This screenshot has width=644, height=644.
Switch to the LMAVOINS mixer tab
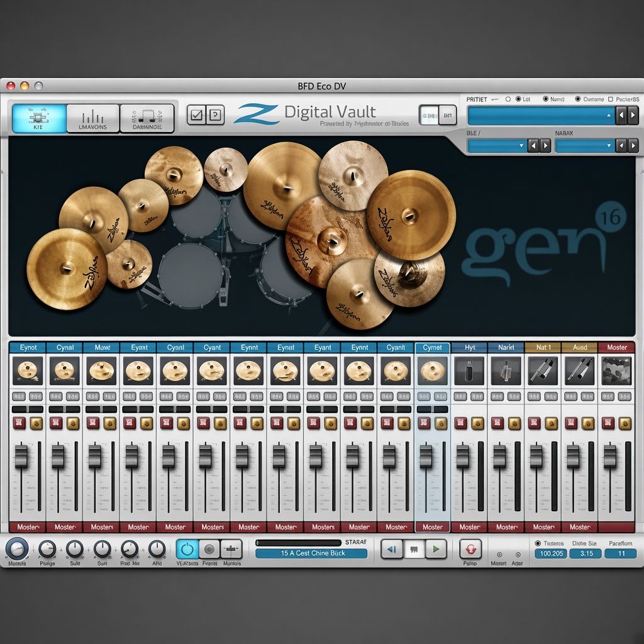[x=93, y=118]
